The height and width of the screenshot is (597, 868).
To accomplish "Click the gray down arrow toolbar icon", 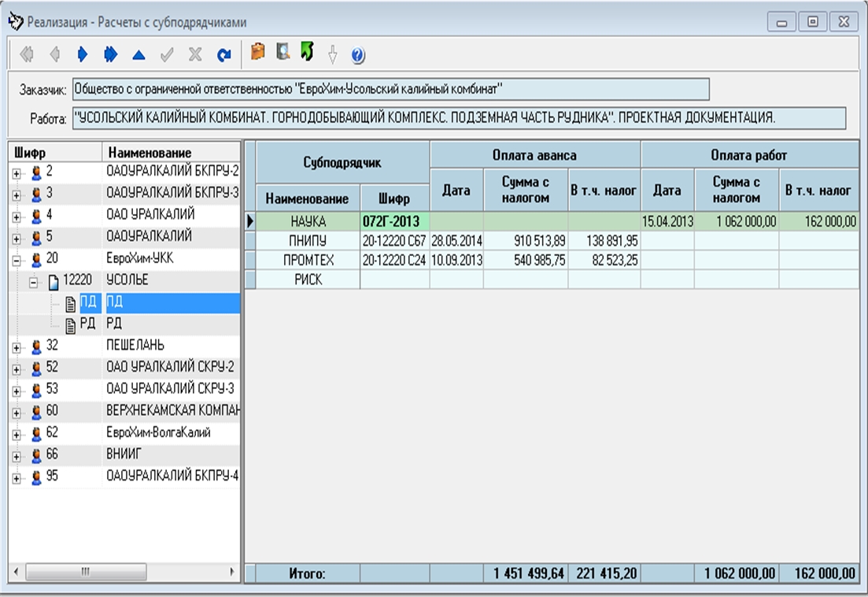I will 332,54.
